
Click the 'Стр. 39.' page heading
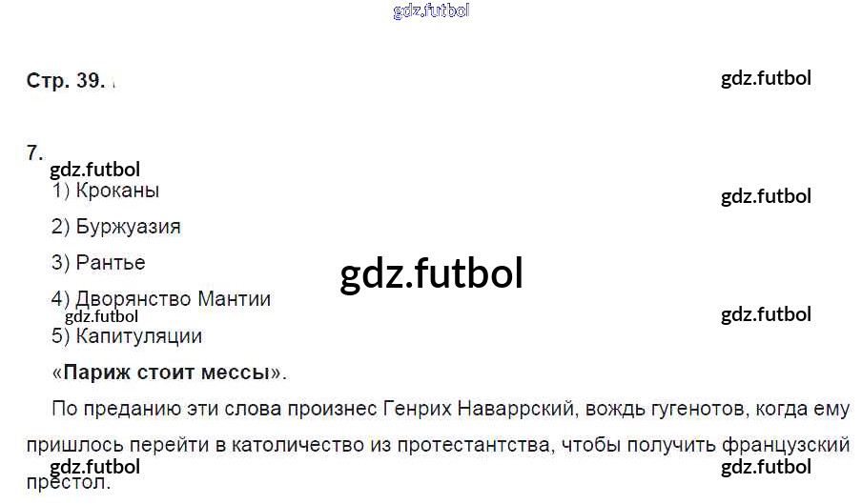click(65, 81)
